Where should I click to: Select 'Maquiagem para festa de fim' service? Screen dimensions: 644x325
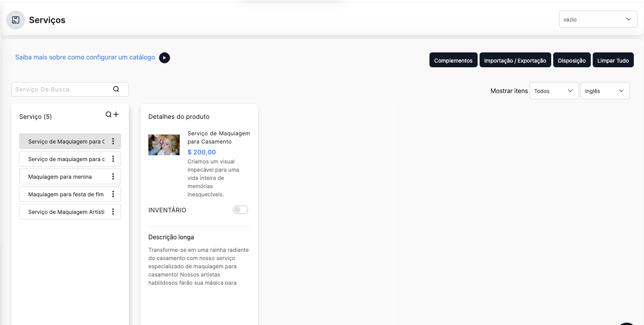[x=70, y=194]
